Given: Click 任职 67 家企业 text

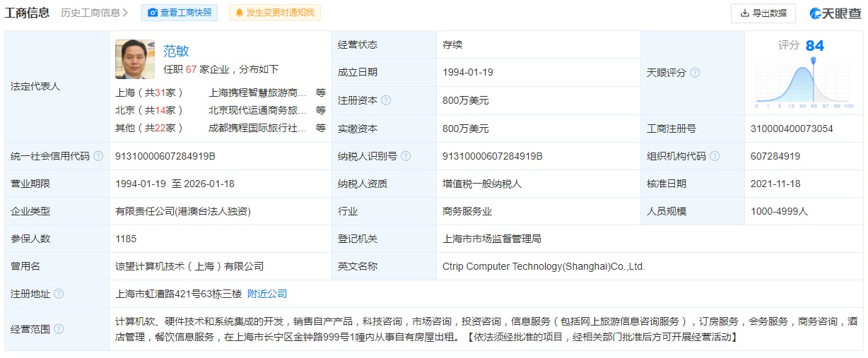Looking at the screenshot, I should [221, 69].
